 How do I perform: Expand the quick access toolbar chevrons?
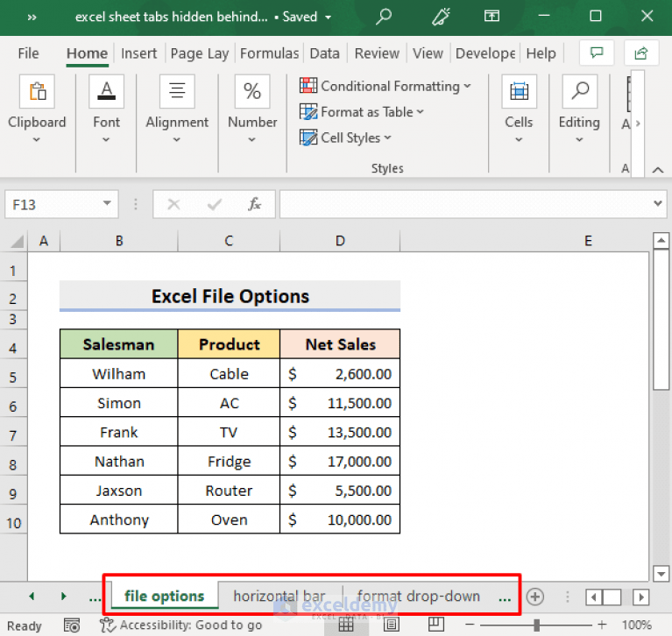pos(32,18)
